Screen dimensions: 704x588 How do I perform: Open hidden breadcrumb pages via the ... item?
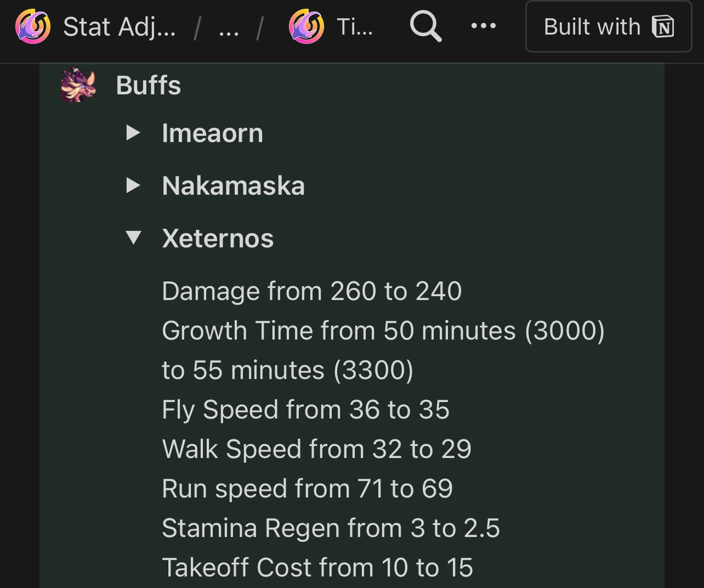pos(228,26)
